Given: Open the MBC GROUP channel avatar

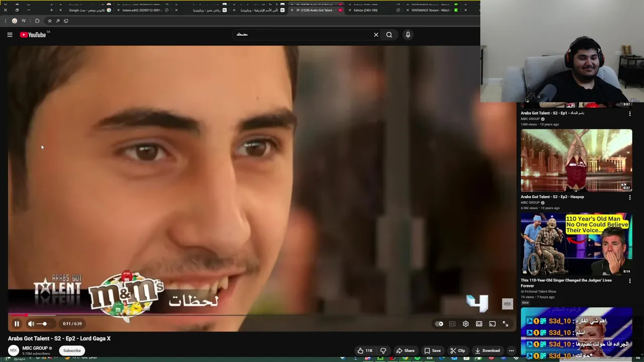Looking at the screenshot, I should (14, 350).
